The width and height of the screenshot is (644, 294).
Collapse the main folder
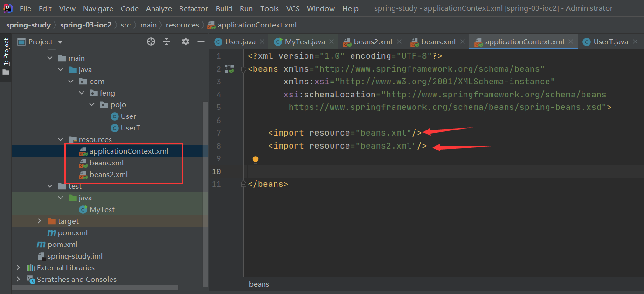tap(50, 58)
